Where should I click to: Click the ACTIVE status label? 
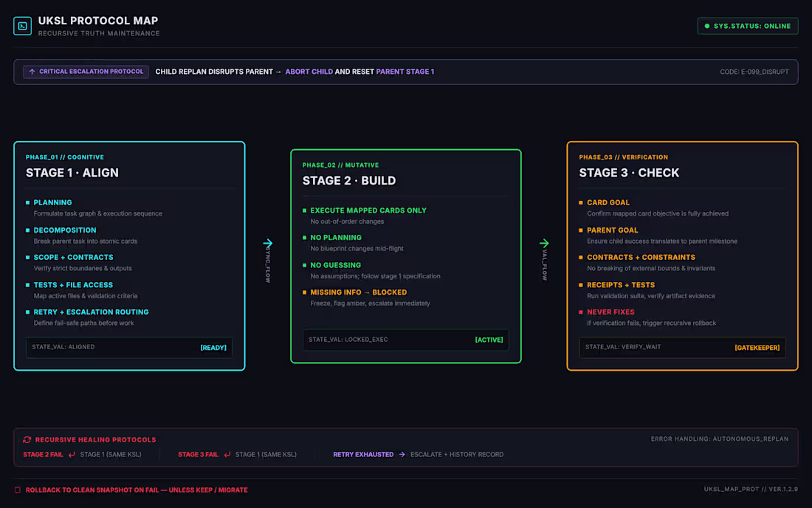[x=489, y=340]
